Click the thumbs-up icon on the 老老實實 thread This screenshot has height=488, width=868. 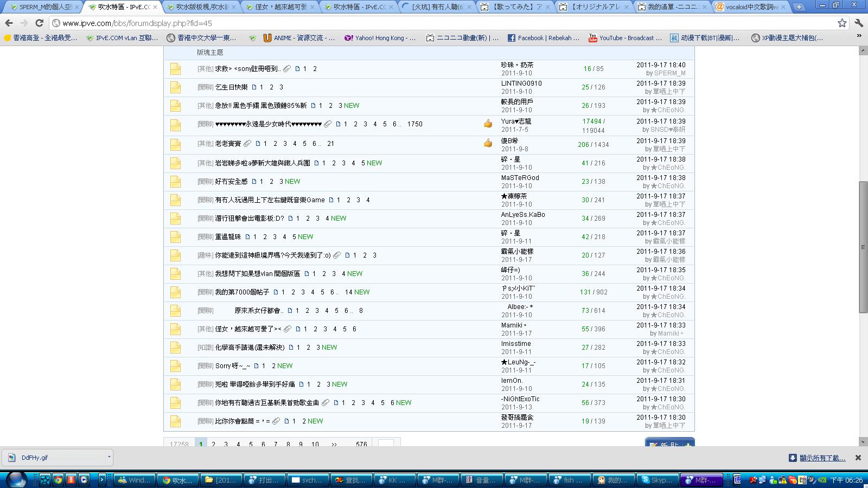pos(488,143)
